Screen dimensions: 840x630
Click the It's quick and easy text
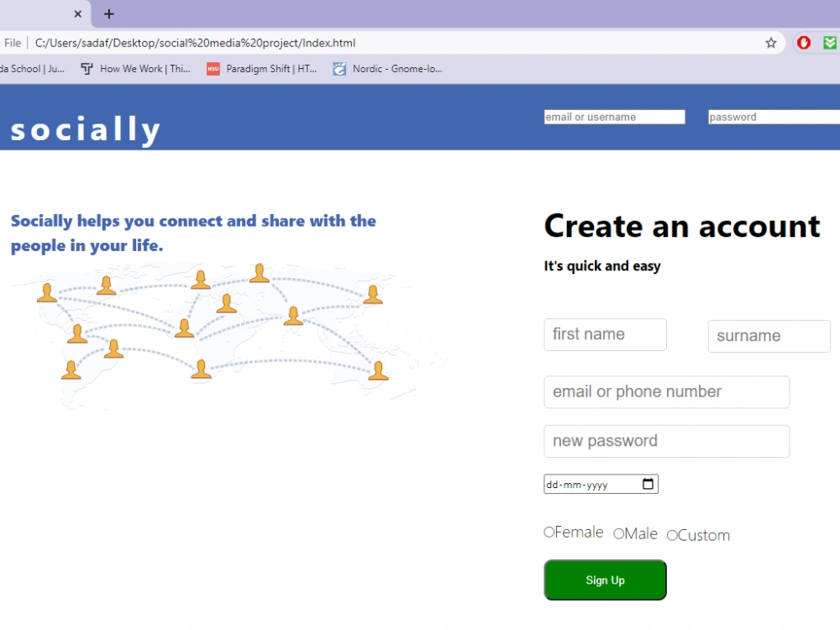tap(602, 266)
